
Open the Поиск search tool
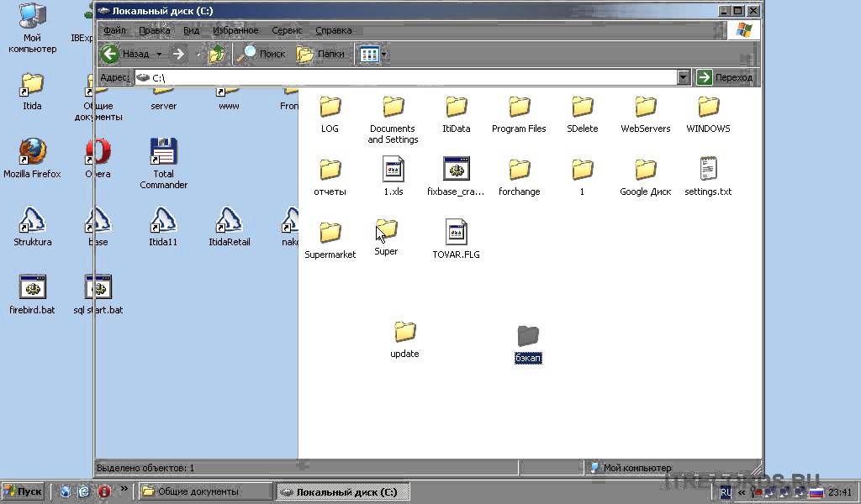pyautogui.click(x=261, y=54)
